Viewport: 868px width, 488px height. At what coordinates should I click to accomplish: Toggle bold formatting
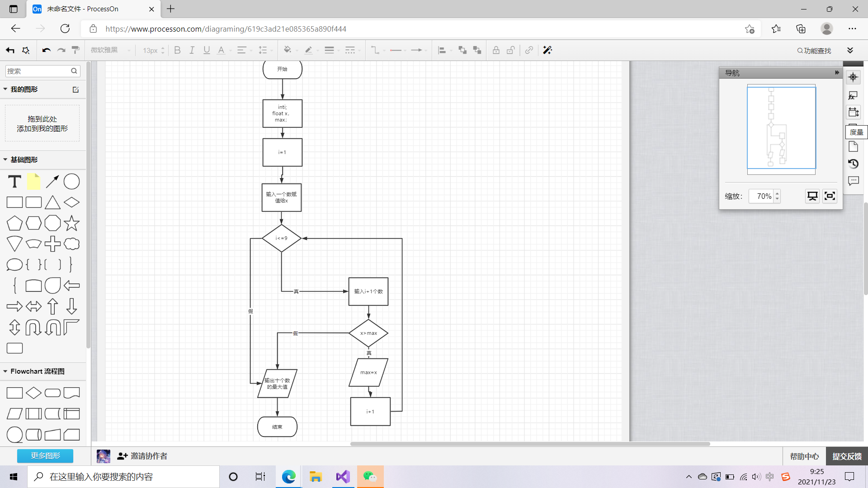pos(177,50)
